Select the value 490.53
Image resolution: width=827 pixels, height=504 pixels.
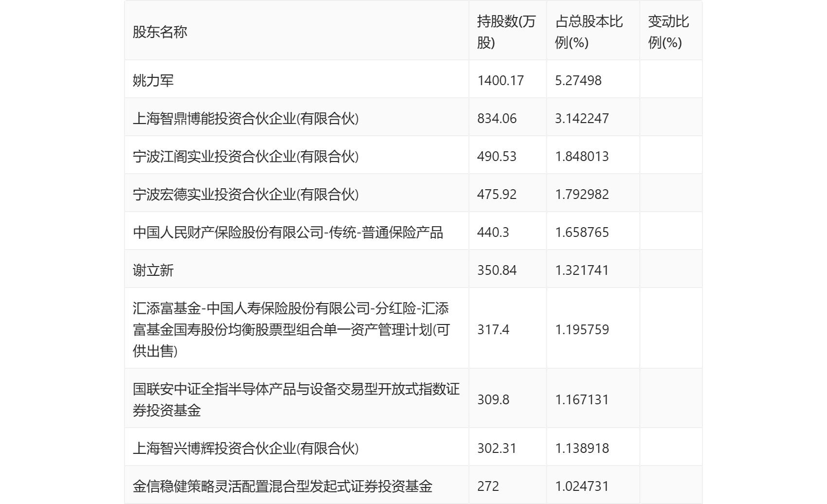497,156
